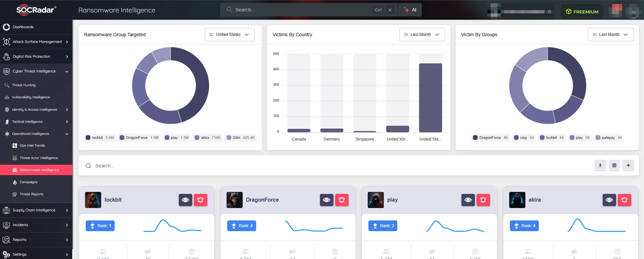Click the Incidents warning icon
The height and width of the screenshot is (259, 644).
tap(6, 225)
